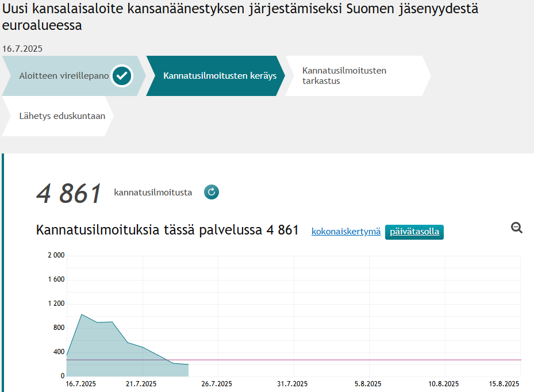Click the peak of the chart area
Viewport: 534px width, 392px height.
click(x=82, y=314)
